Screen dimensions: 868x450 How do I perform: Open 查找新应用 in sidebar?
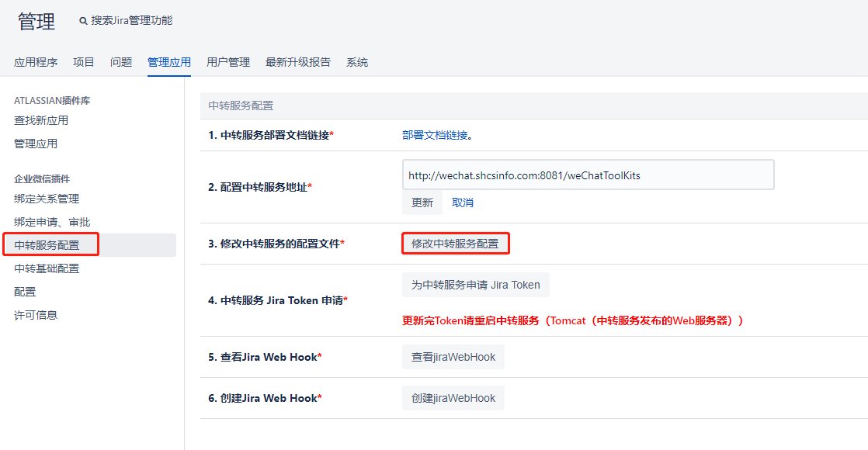click(41, 120)
